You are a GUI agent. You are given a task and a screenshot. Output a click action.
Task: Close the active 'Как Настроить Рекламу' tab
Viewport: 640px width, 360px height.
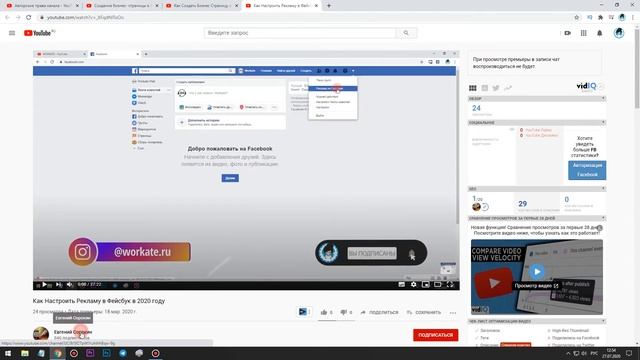[x=316, y=6]
